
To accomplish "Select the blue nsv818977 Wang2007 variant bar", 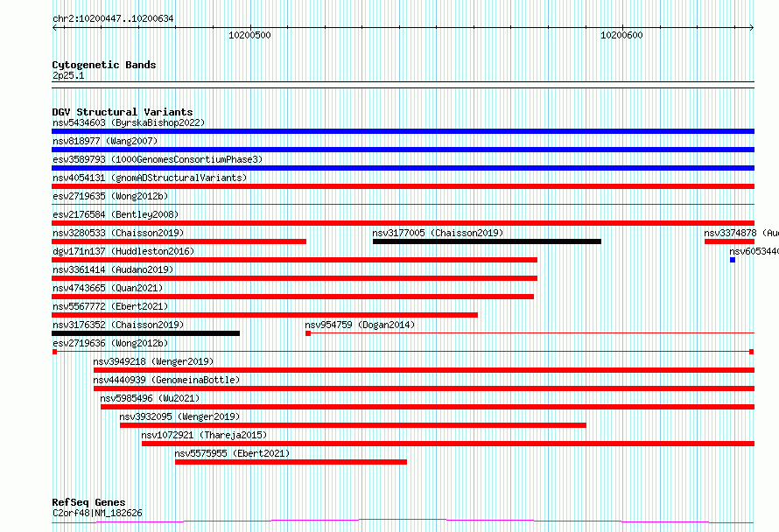I will tap(403, 150).
